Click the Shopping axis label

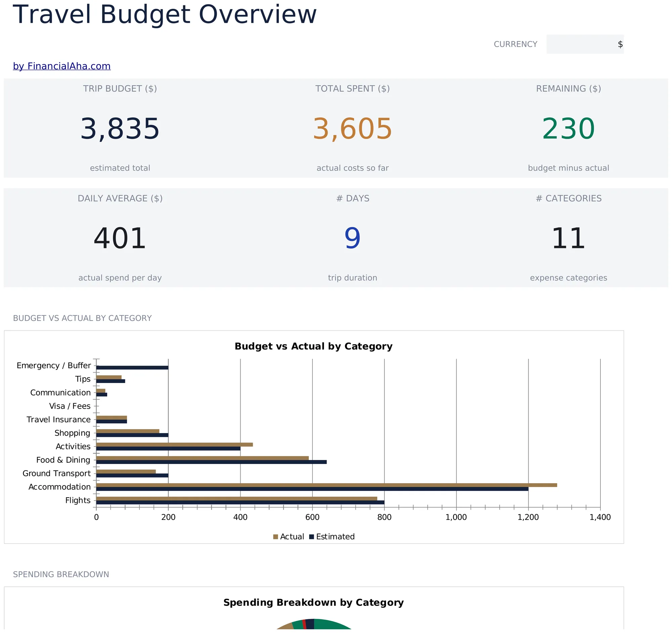[72, 434]
